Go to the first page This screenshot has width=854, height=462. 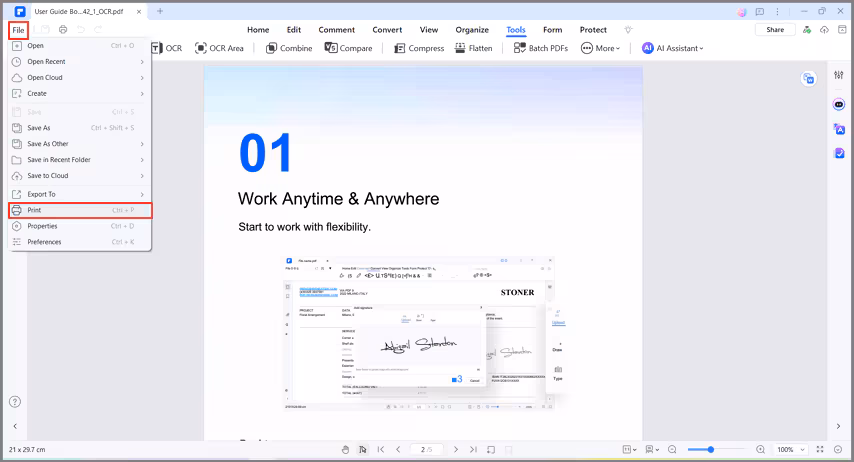click(x=381, y=449)
